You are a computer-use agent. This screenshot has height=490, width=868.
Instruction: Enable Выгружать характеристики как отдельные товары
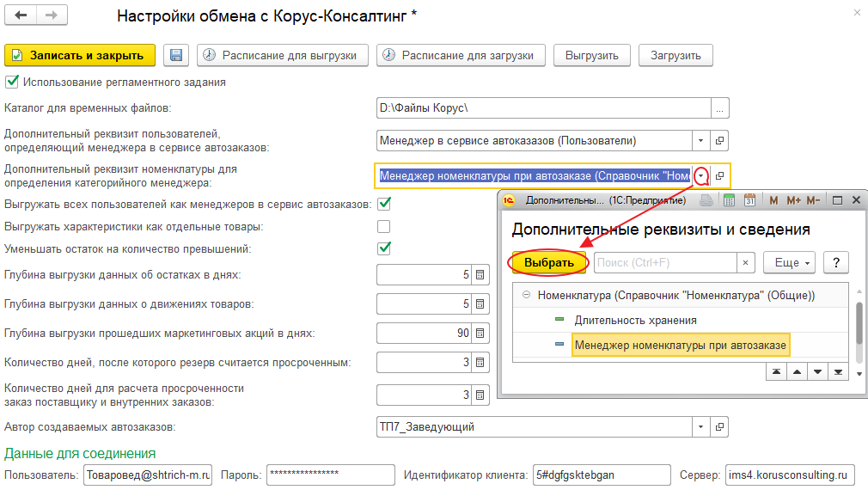point(383,226)
